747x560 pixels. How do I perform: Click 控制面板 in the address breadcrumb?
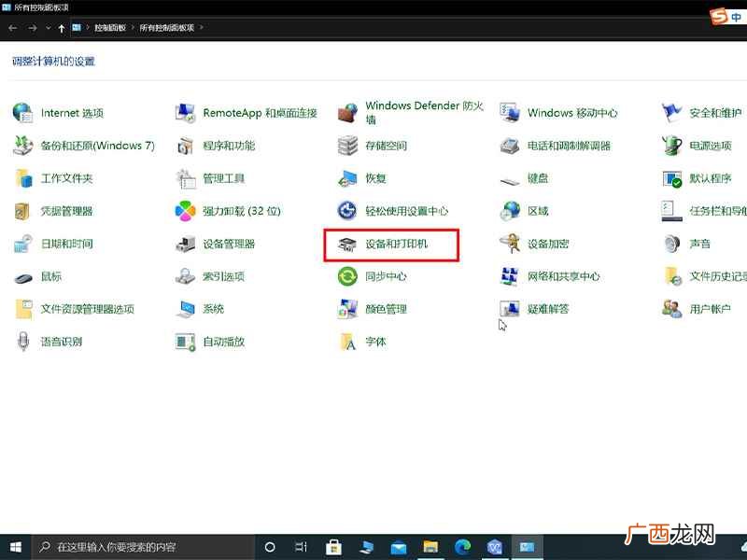coord(110,28)
